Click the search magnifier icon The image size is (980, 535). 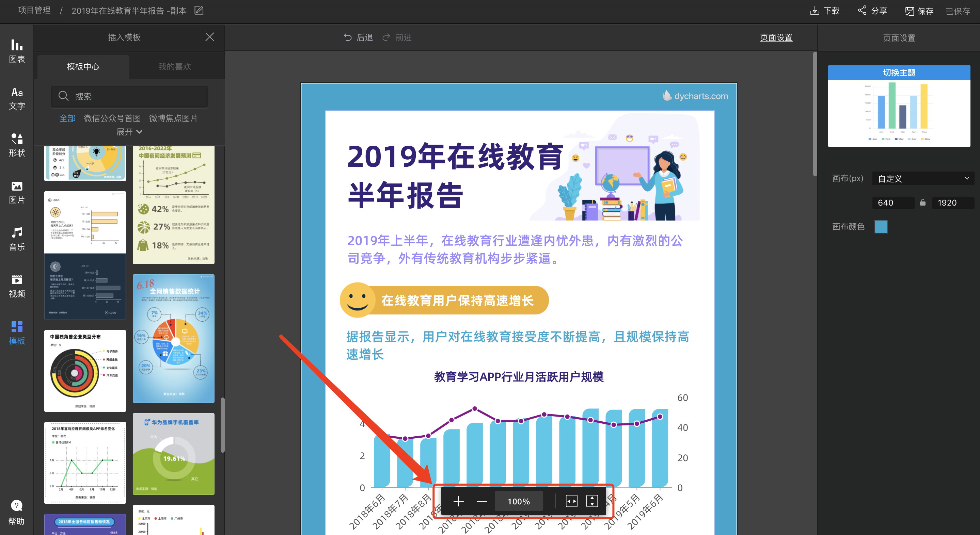coord(63,96)
